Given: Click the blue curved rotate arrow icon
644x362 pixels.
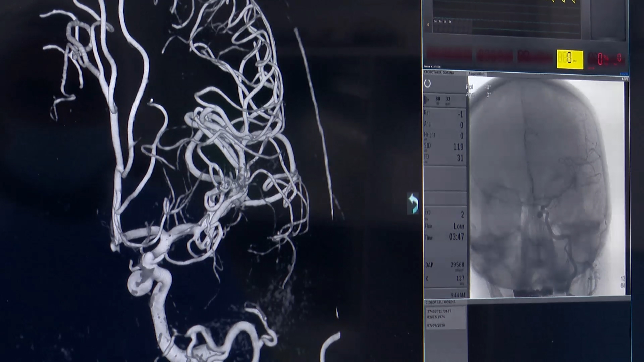Looking at the screenshot, I should (413, 203).
